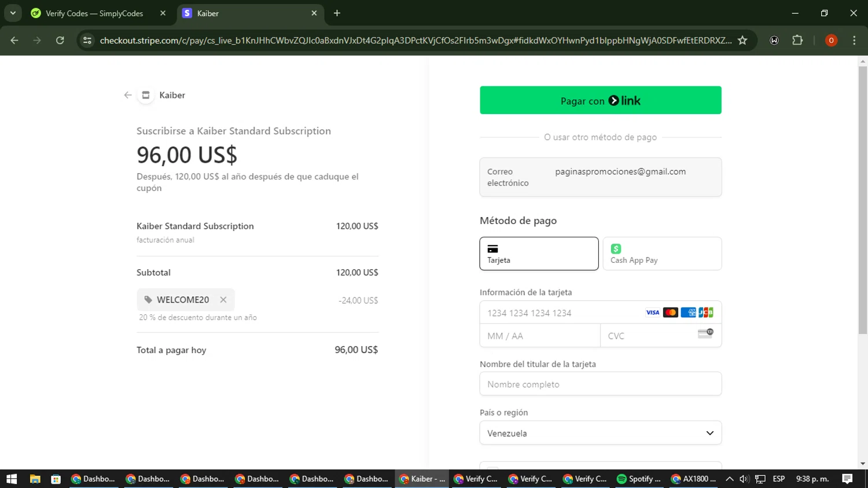Switch to Spotify in the taskbar
The image size is (868, 488).
(x=639, y=479)
